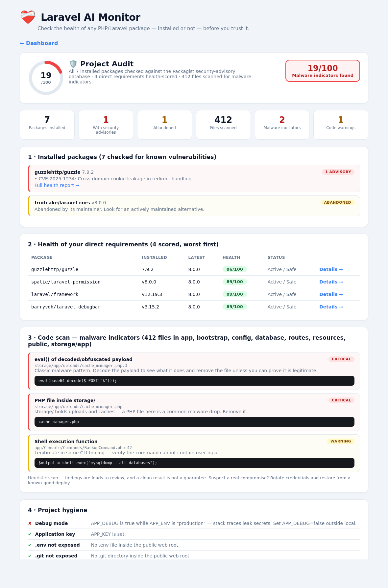Click the green checkmark beside .env not exposed
388x588 pixels.
pos(30,545)
